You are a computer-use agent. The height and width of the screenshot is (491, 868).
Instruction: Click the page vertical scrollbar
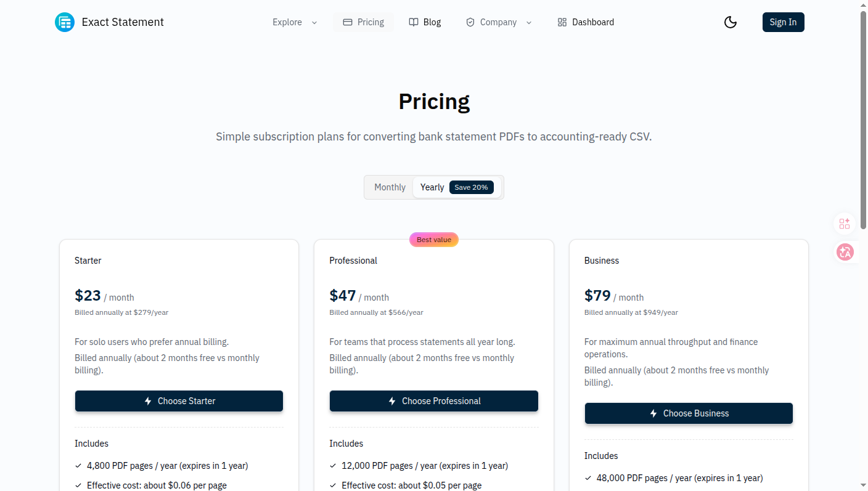click(863, 123)
